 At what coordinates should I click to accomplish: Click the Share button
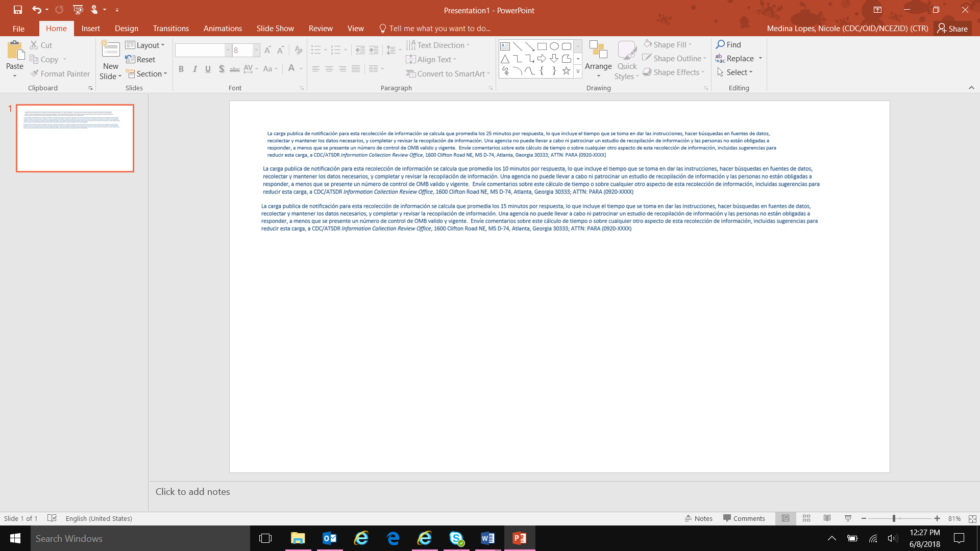(952, 29)
